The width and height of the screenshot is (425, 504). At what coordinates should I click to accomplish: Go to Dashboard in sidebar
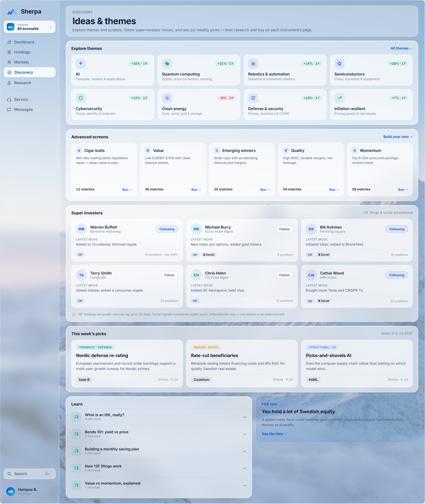(30, 42)
